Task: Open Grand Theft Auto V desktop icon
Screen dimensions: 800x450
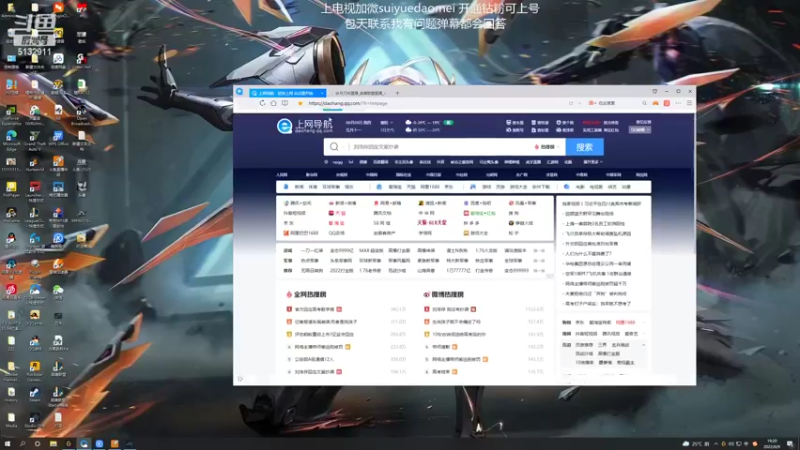Action: [x=34, y=140]
